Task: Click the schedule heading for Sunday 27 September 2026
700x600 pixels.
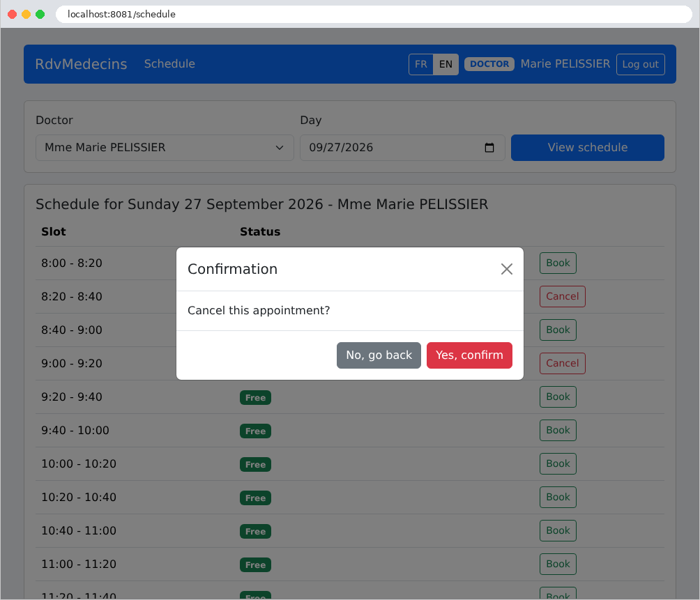Action: tap(261, 204)
